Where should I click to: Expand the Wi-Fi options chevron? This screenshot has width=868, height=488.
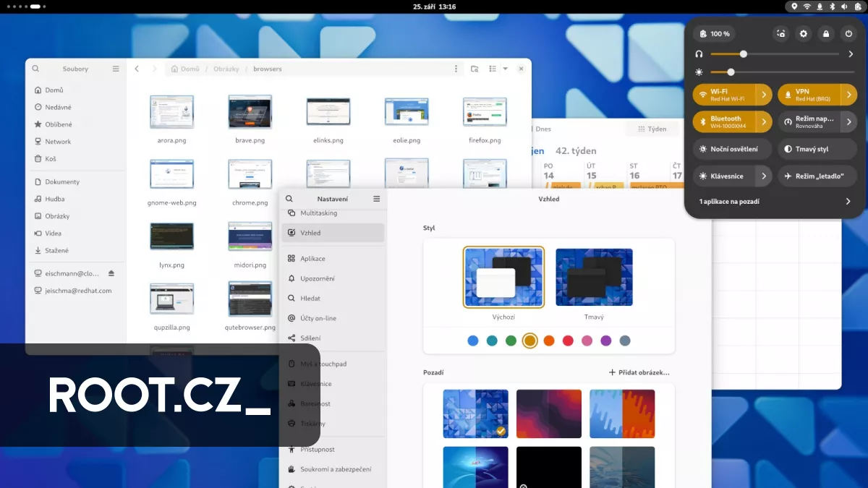[765, 94]
